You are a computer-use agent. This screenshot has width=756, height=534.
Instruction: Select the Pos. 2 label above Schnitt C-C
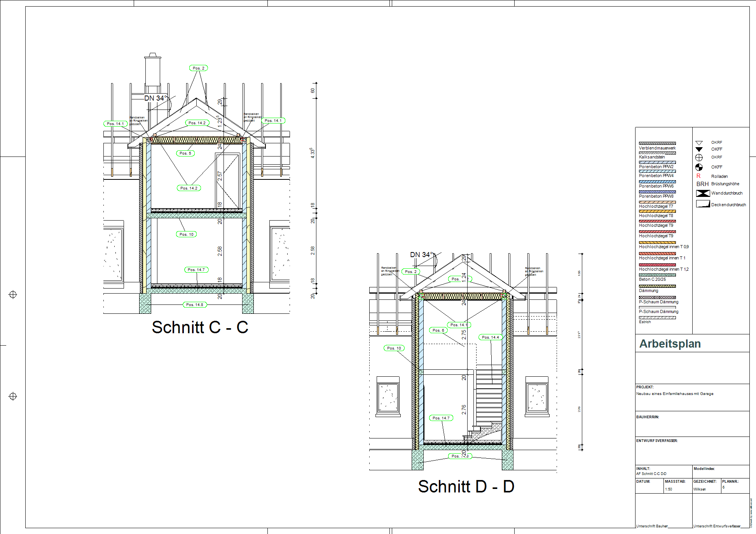point(199,68)
